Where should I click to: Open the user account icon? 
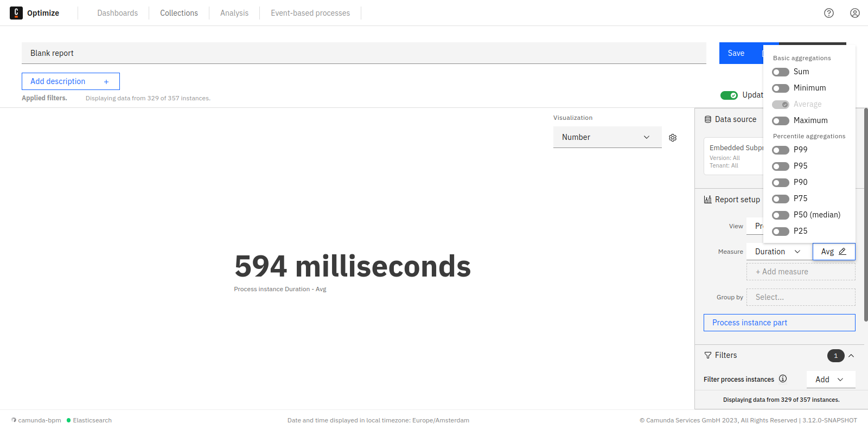[x=854, y=13]
